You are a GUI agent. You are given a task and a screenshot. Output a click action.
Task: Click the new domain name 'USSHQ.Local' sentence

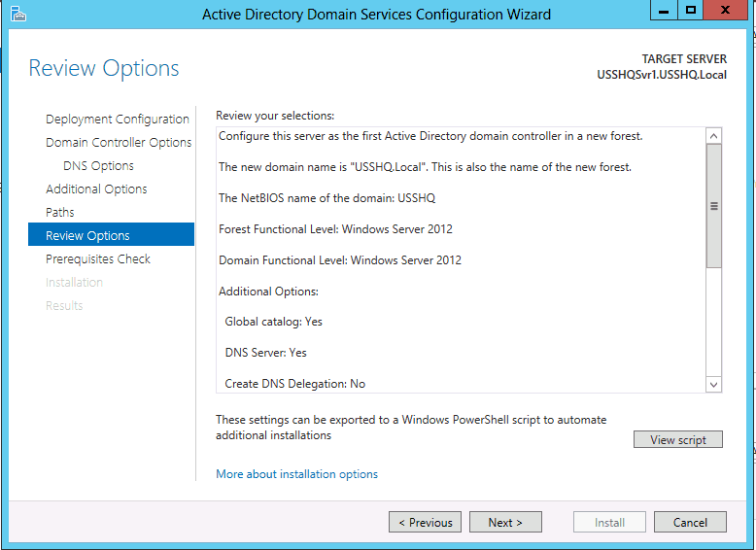425,167
